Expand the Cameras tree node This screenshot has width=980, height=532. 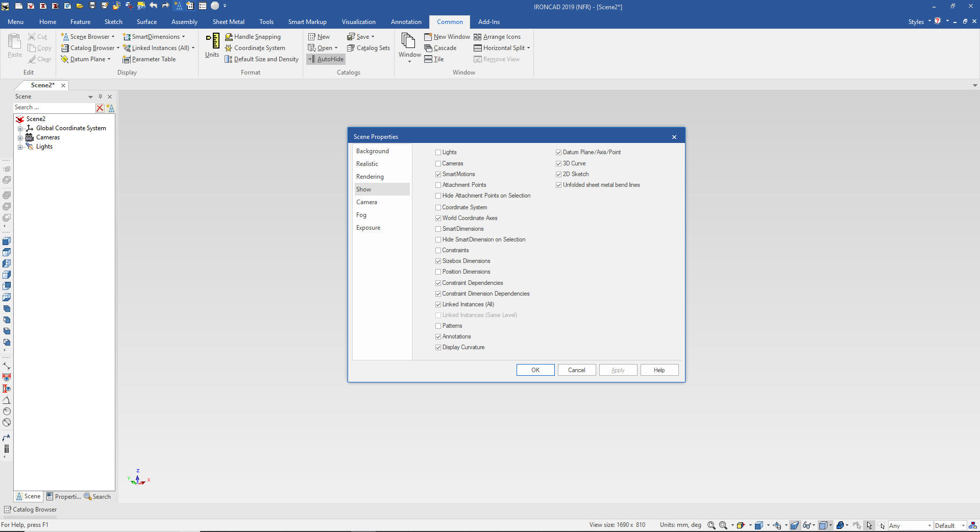point(20,138)
